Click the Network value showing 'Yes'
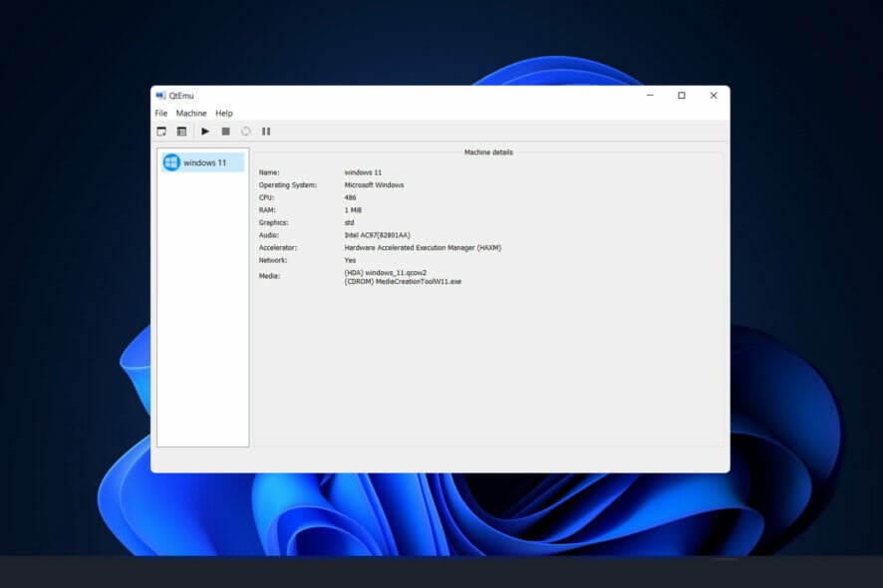 click(x=351, y=261)
